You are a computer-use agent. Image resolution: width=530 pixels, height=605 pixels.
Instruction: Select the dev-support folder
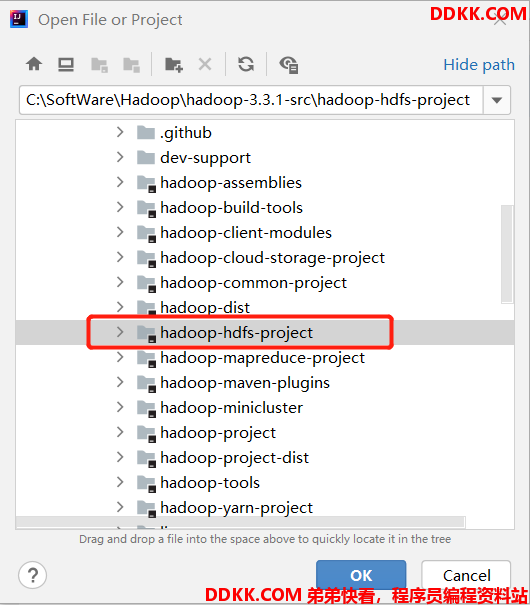[x=205, y=158]
